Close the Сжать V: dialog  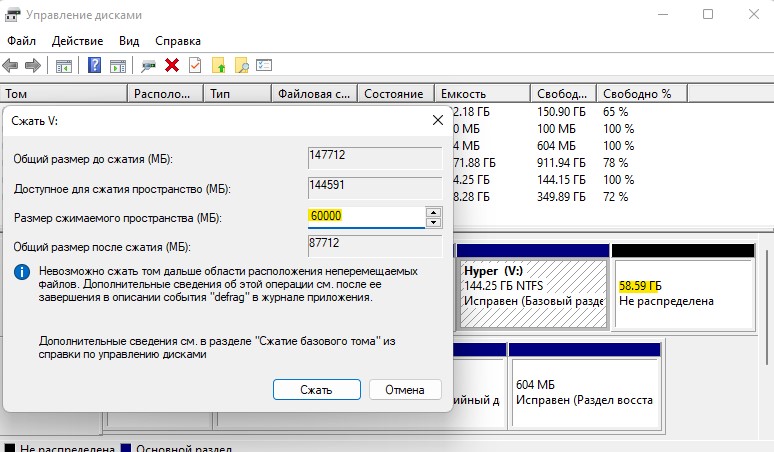click(x=437, y=120)
